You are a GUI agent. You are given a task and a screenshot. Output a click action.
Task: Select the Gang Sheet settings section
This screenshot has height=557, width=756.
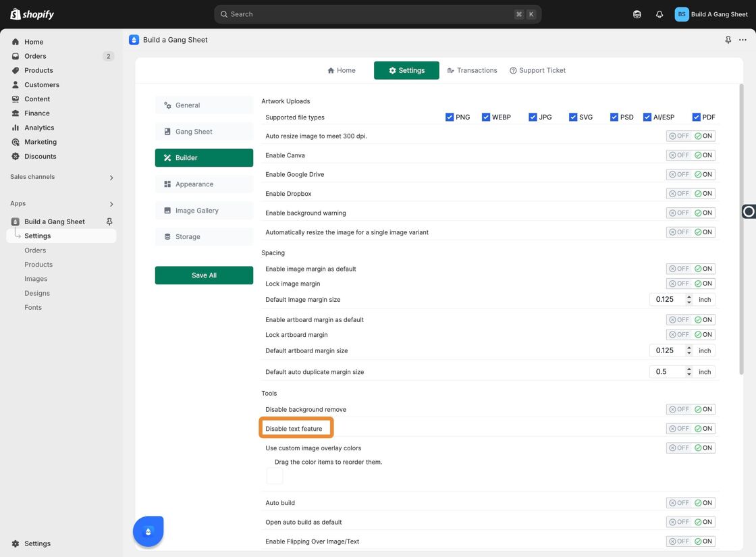pyautogui.click(x=204, y=132)
